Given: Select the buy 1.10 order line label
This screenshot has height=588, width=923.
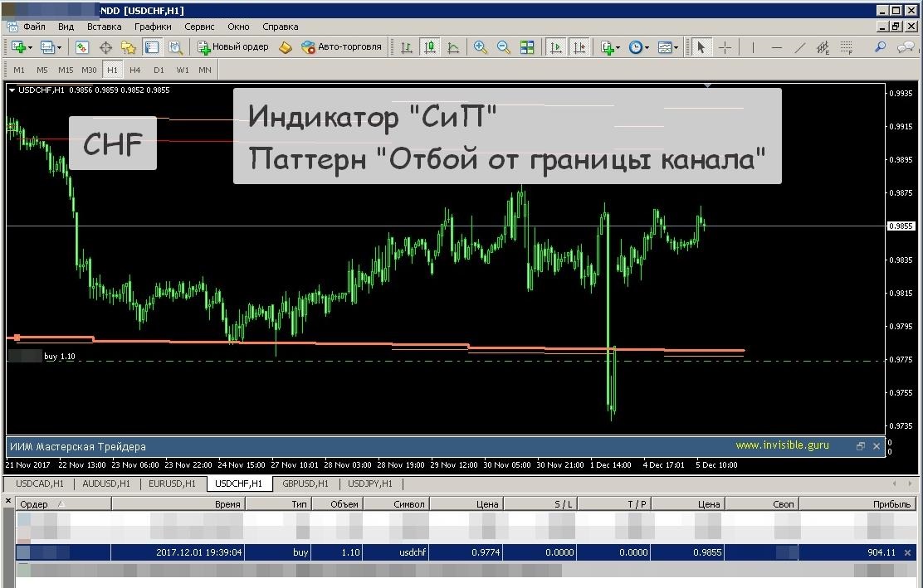Looking at the screenshot, I should [60, 357].
